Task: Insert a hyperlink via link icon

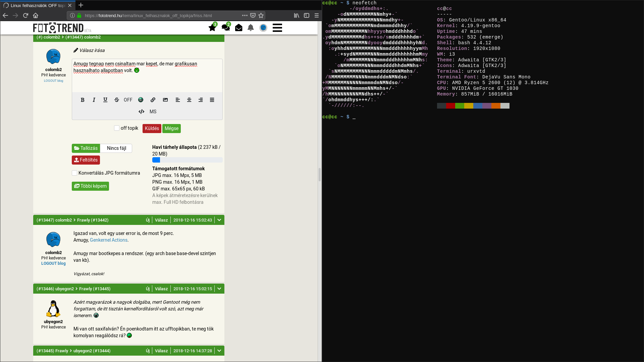Action: [x=153, y=100]
